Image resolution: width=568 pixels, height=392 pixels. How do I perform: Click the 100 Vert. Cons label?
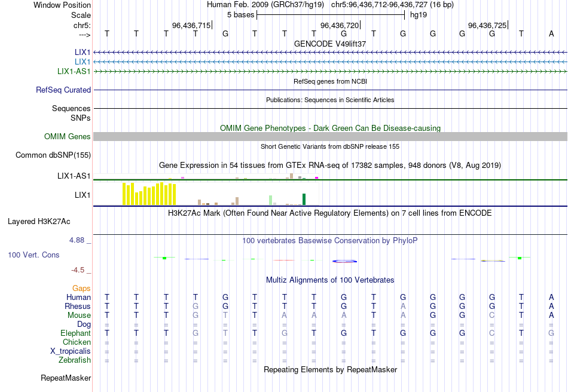(x=33, y=255)
